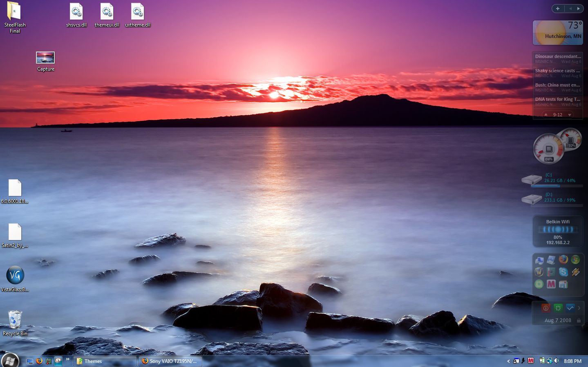Click the C: drive usage bar
588x367 pixels.
coord(557,186)
